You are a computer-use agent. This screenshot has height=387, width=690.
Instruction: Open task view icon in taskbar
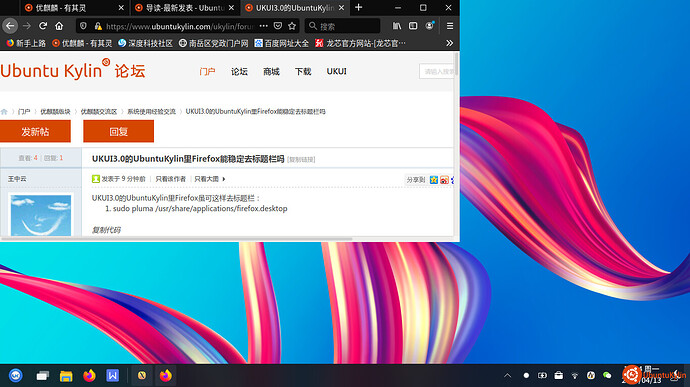point(42,376)
